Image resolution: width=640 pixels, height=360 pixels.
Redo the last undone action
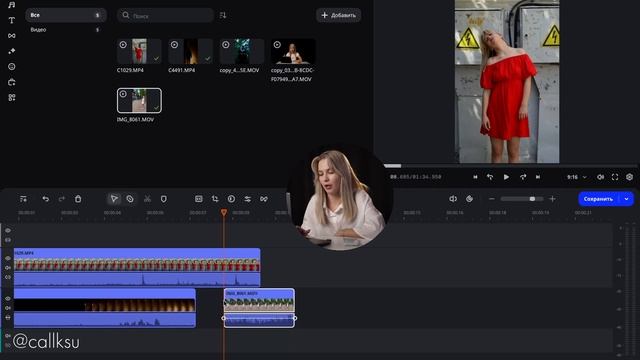(62, 199)
